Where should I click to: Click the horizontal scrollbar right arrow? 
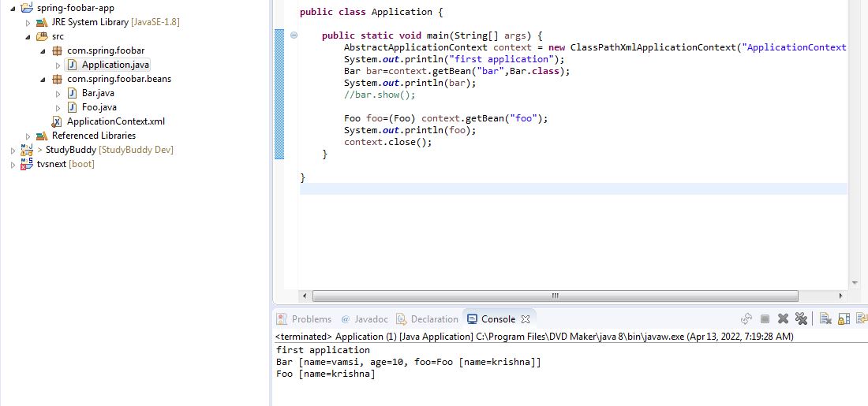(x=841, y=296)
